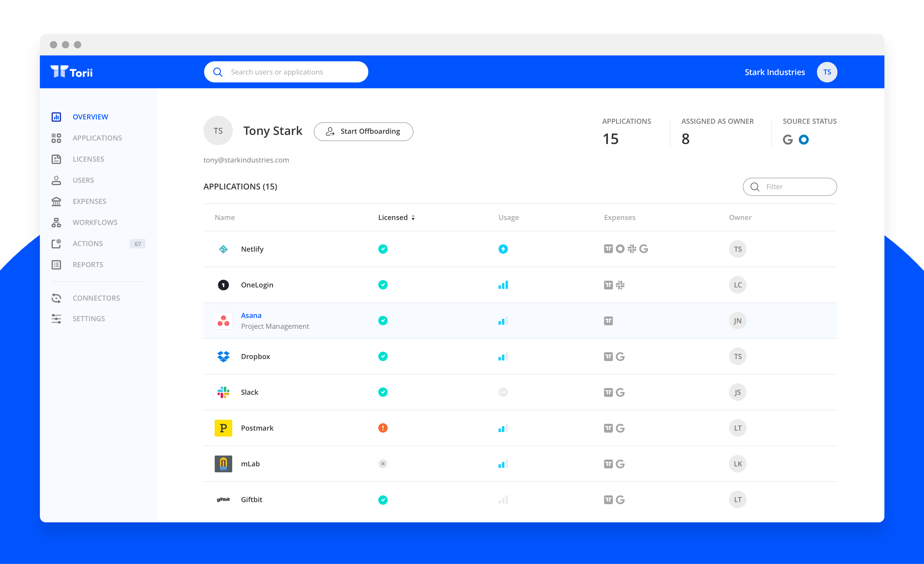
Task: Click Netlify lightning usage icon
Action: [503, 249]
